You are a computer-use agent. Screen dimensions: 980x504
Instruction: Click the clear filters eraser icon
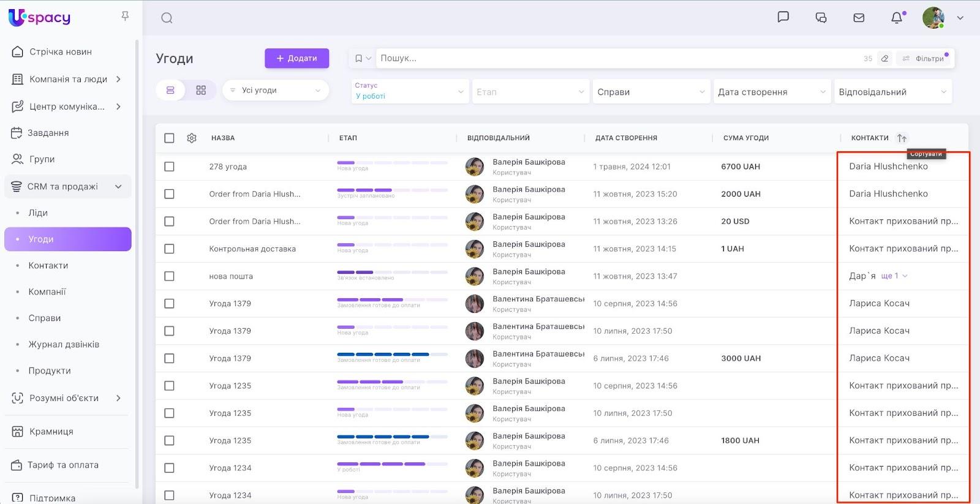884,59
